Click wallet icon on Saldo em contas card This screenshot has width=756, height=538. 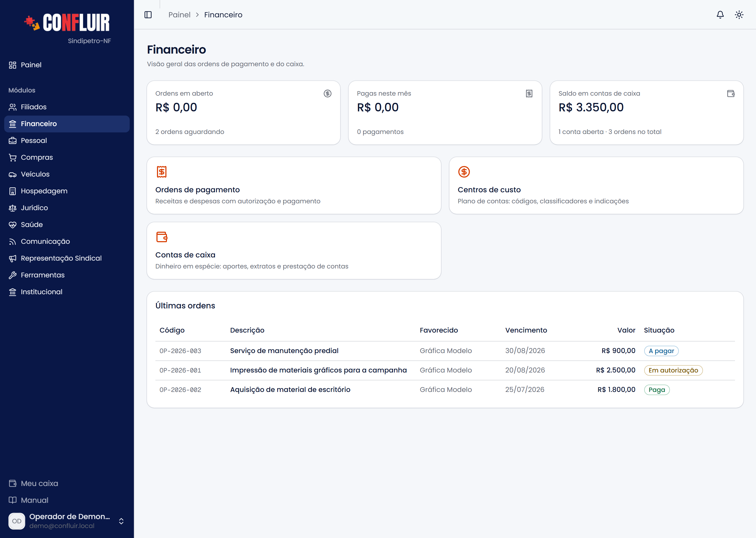point(731,94)
